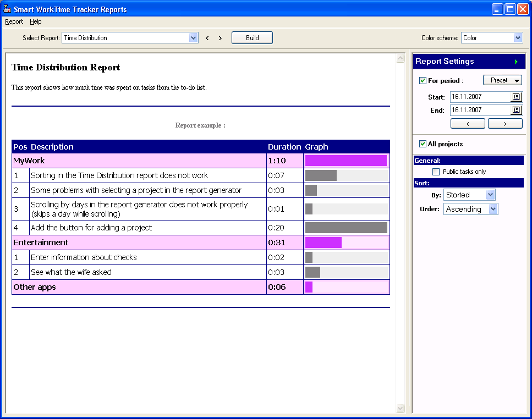Close the Reports window
532x419 pixels.
[x=523, y=9]
